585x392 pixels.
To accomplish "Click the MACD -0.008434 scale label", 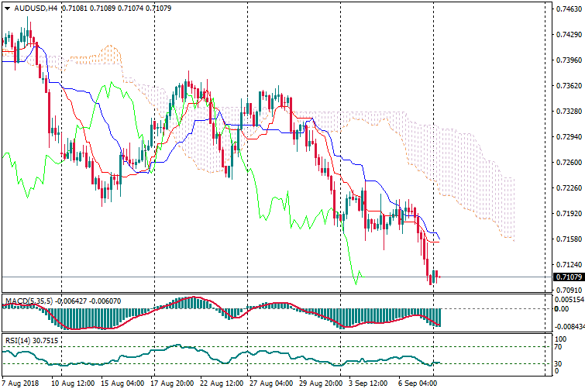I will point(568,327).
